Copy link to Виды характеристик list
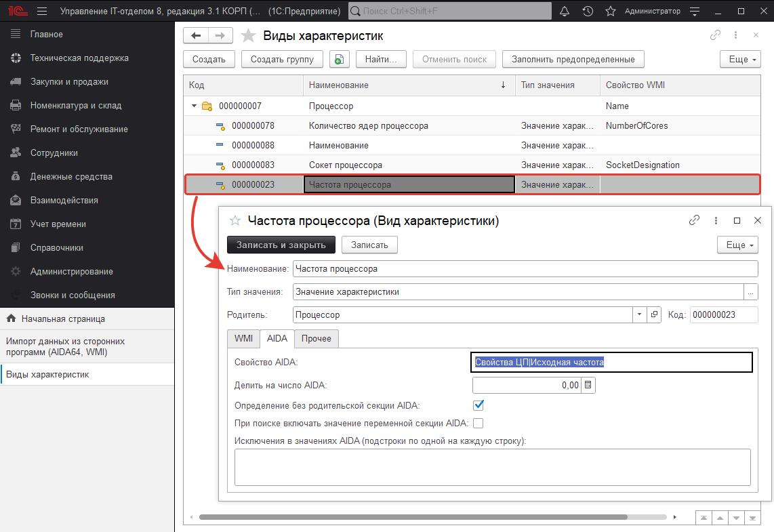The height and width of the screenshot is (532, 774). pos(715,36)
